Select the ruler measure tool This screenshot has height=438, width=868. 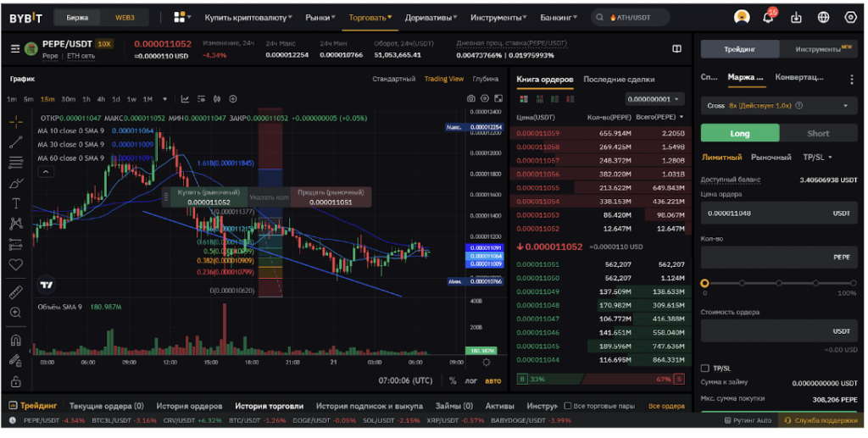click(x=16, y=292)
